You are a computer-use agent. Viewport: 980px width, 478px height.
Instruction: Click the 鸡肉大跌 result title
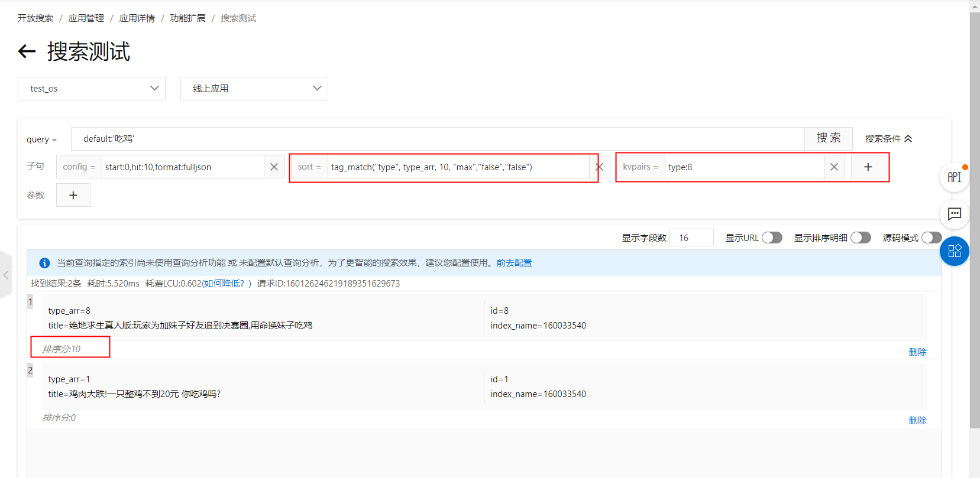click(x=134, y=394)
